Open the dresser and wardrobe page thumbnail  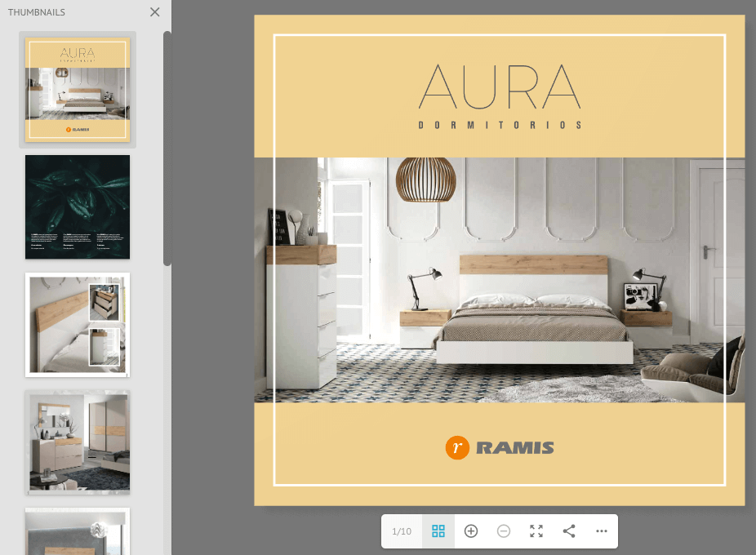78,442
